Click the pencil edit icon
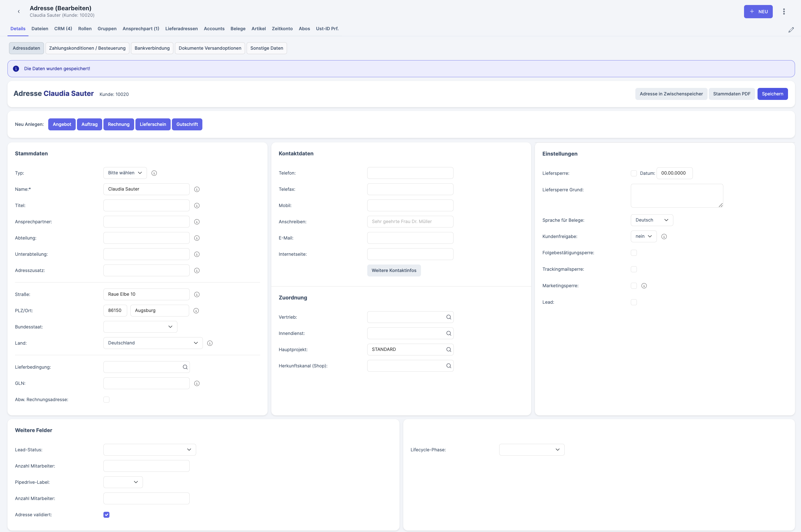This screenshot has height=532, width=801. click(791, 30)
